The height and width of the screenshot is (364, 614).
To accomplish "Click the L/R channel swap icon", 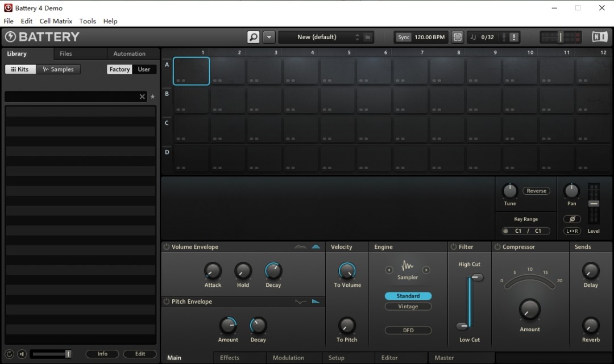I will coord(571,231).
